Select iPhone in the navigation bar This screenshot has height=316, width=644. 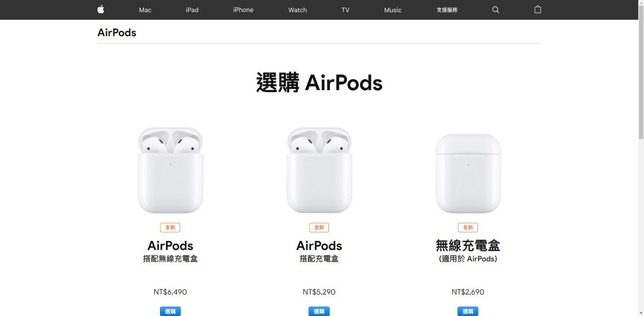pyautogui.click(x=243, y=10)
